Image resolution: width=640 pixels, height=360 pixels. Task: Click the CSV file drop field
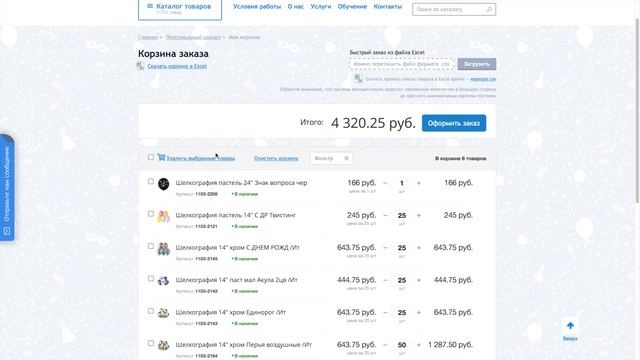(402, 64)
